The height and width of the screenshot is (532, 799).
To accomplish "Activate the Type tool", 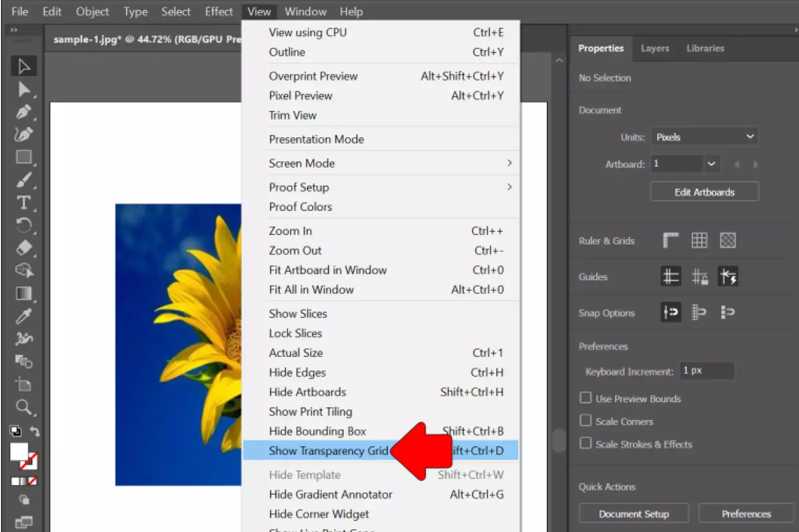I will pyautogui.click(x=23, y=203).
